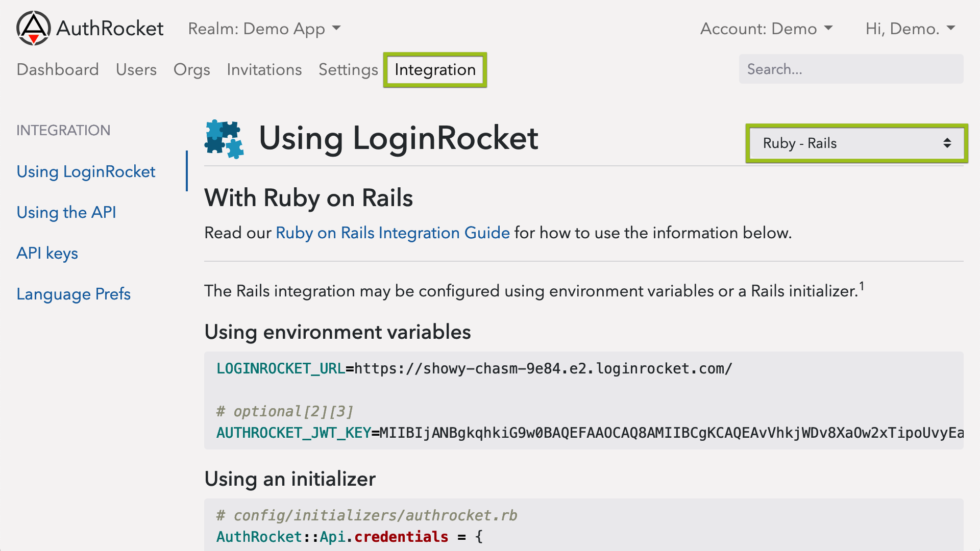The height and width of the screenshot is (551, 980).
Task: Click the LOGINROCKET_URL environment variable line
Action: click(474, 368)
